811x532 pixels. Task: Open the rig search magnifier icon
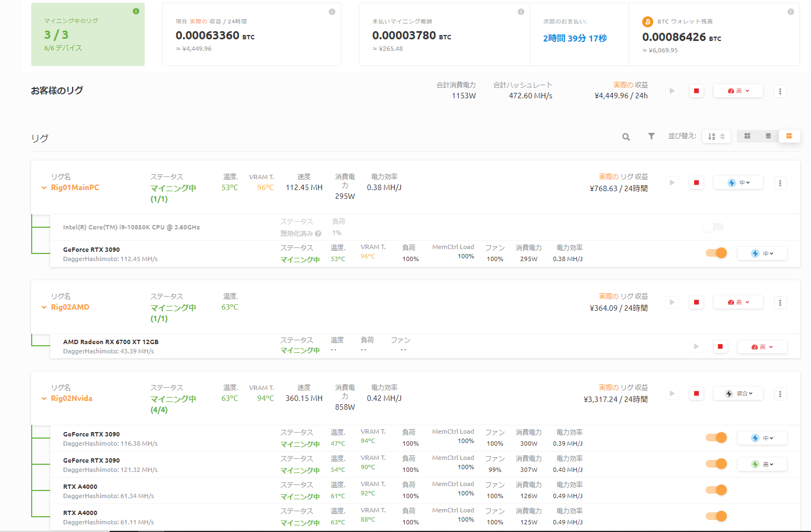click(626, 137)
